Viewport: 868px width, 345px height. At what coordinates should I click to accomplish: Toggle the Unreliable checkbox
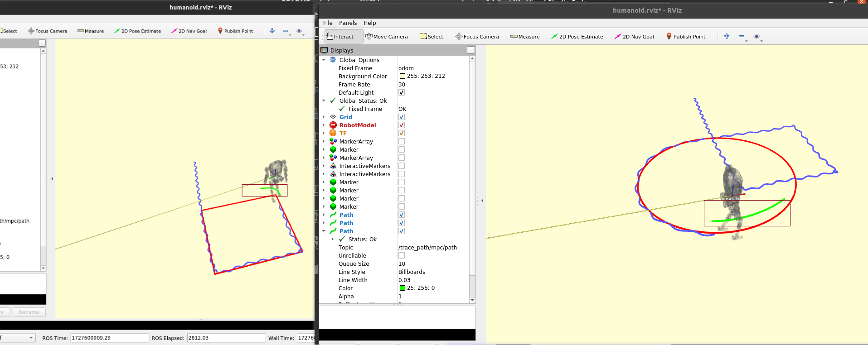click(x=402, y=255)
